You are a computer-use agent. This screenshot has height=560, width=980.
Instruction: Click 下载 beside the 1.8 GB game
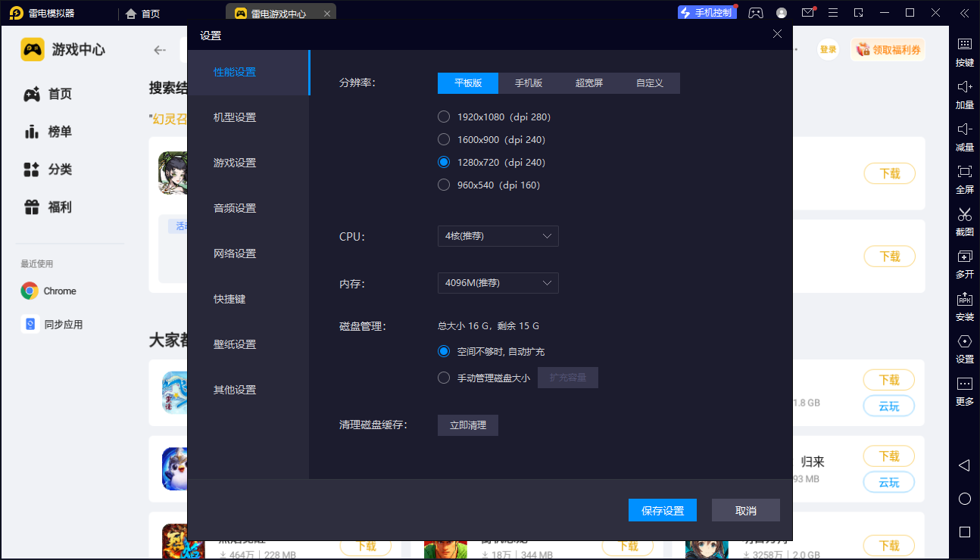pyautogui.click(x=889, y=380)
